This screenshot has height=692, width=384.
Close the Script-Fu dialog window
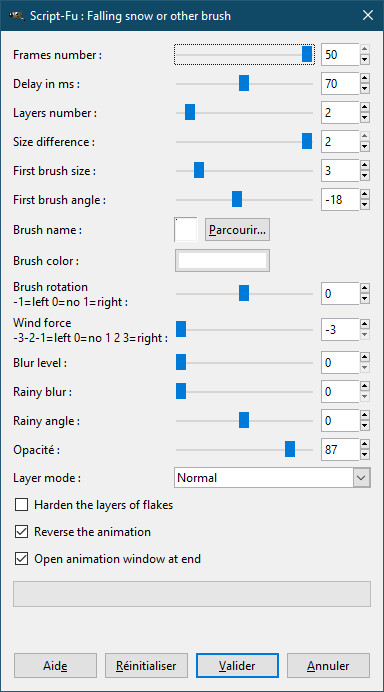click(x=368, y=15)
